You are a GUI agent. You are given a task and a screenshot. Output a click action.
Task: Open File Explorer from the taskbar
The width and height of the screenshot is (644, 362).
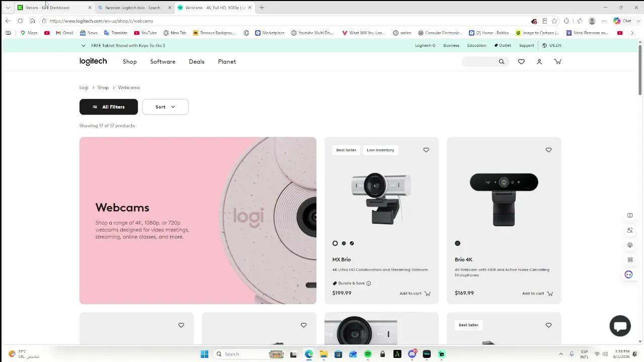(x=324, y=354)
